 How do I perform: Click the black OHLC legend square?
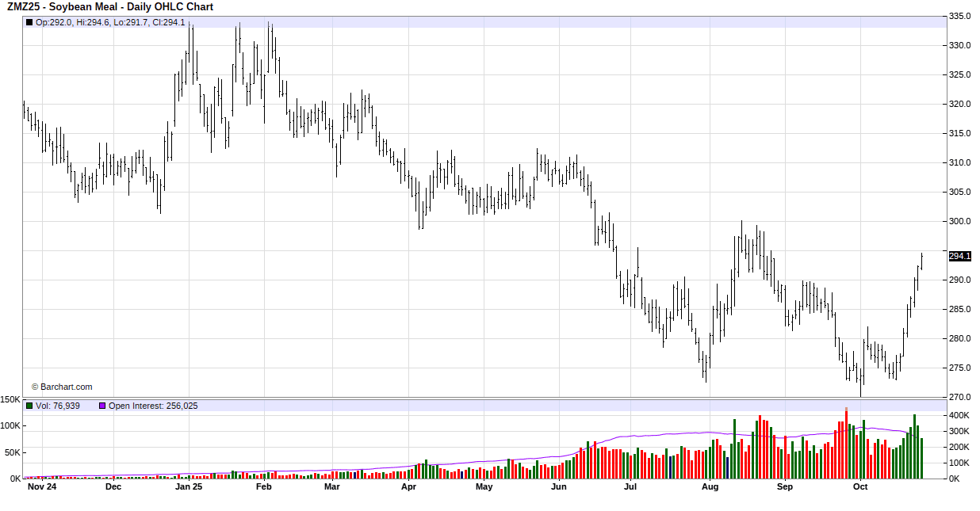(29, 22)
